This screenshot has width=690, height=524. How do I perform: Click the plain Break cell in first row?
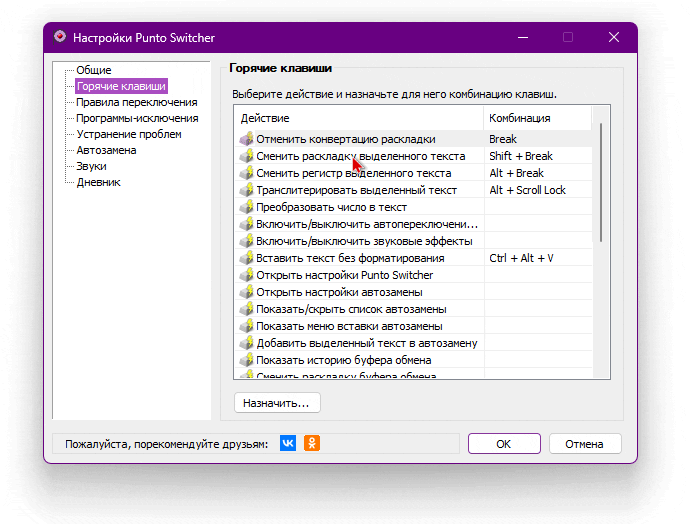coord(538,139)
